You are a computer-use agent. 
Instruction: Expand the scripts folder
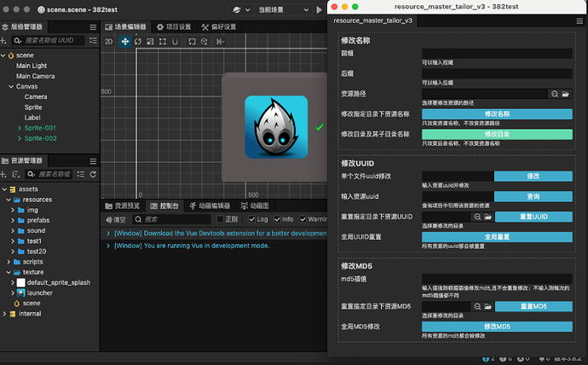point(9,262)
